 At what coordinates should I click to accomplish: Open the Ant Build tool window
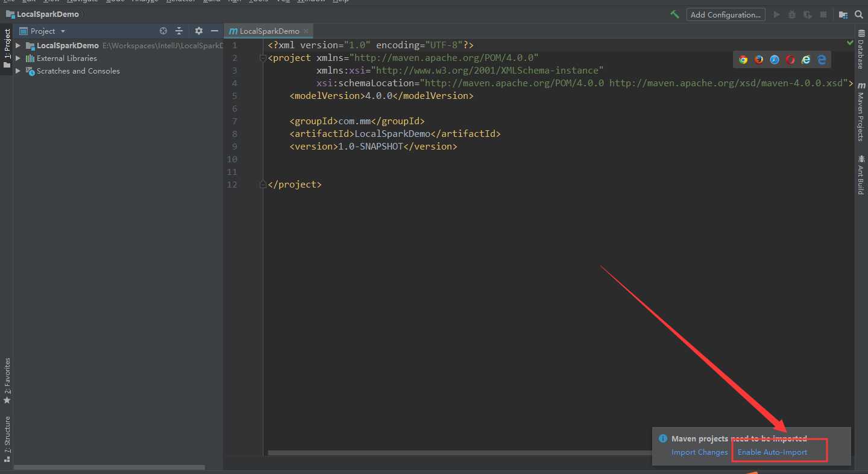click(861, 174)
